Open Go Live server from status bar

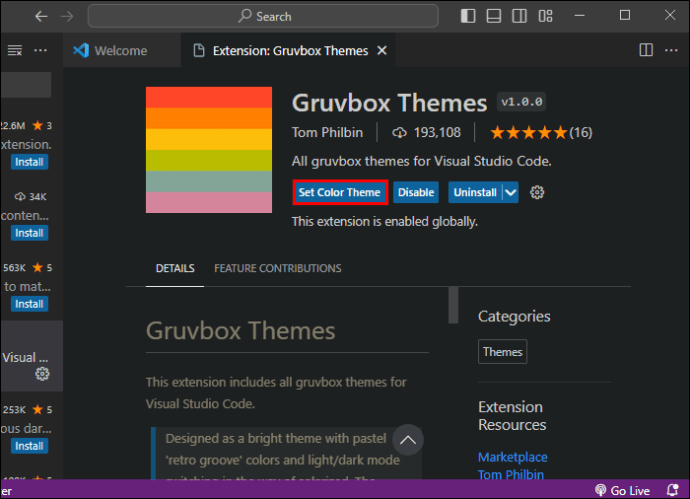pyautogui.click(x=622, y=490)
